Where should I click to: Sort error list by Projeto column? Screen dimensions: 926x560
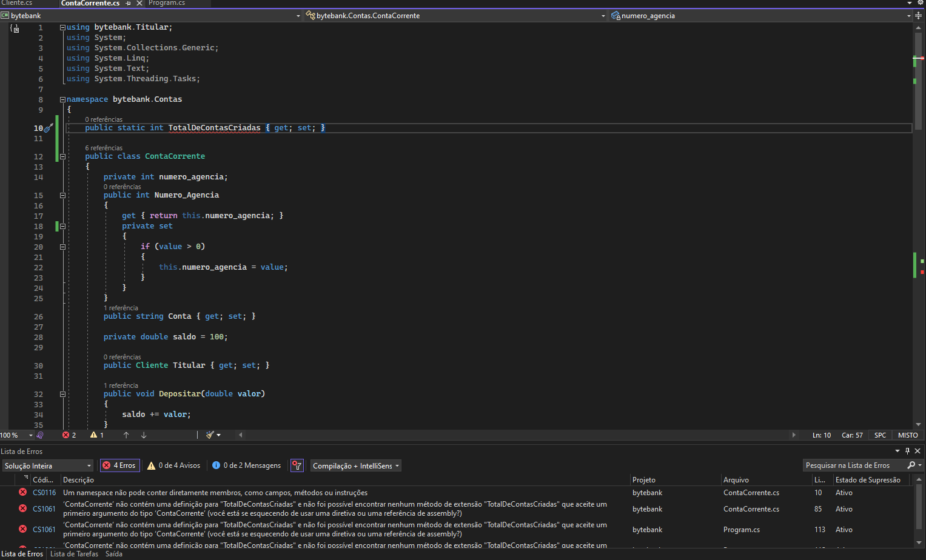(675, 480)
